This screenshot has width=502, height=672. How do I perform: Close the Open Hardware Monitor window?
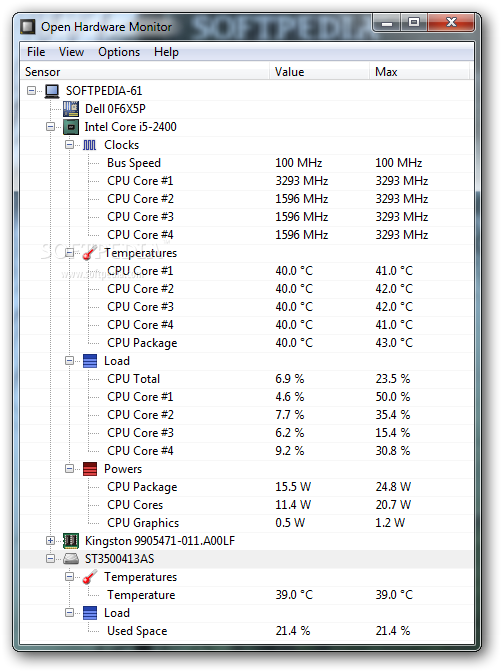(451, 23)
